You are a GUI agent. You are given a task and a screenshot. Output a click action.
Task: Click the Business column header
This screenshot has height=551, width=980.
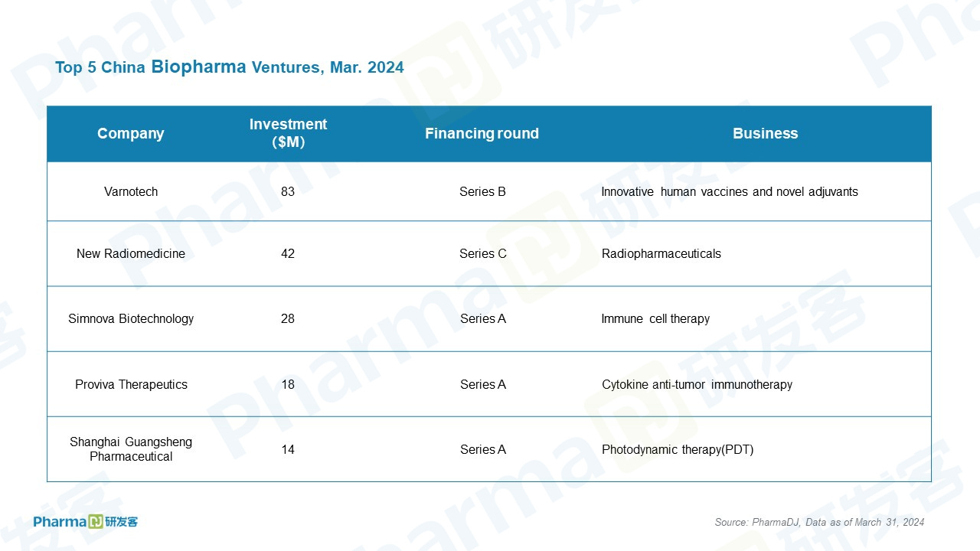[765, 133]
